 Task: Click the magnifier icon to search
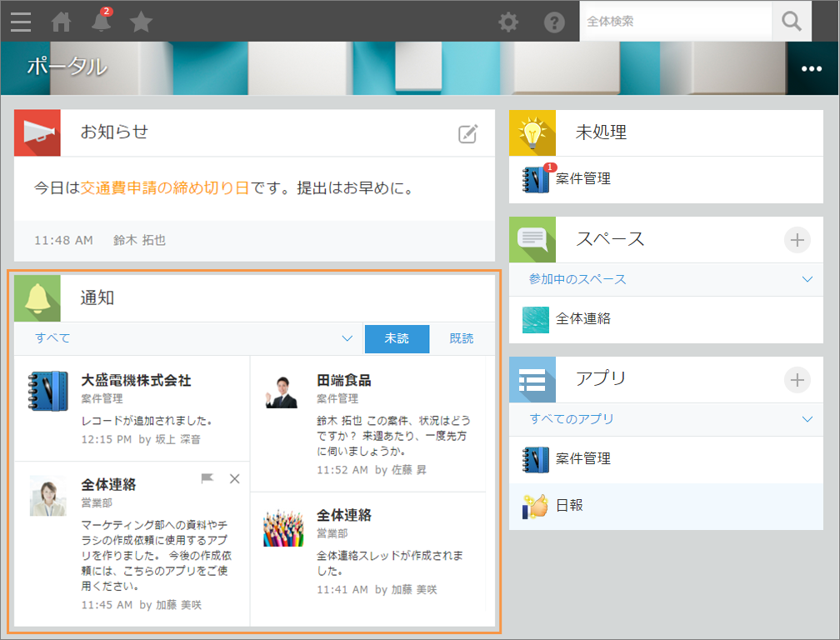pyautogui.click(x=790, y=22)
